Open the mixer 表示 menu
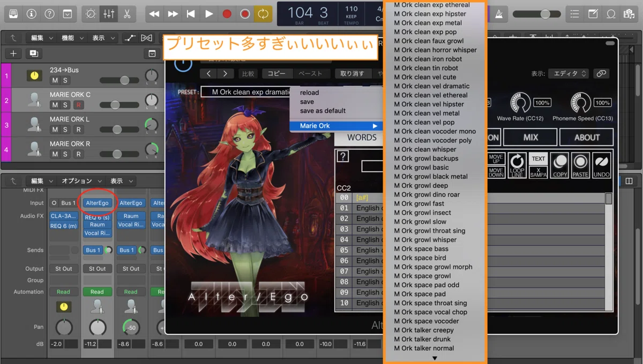Image resolution: width=643 pixels, height=364 pixels. (x=121, y=181)
